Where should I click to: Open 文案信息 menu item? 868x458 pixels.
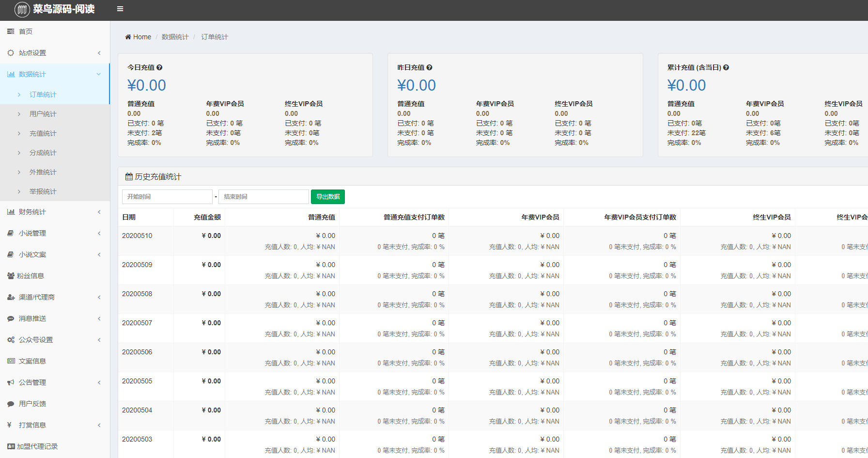[32, 361]
